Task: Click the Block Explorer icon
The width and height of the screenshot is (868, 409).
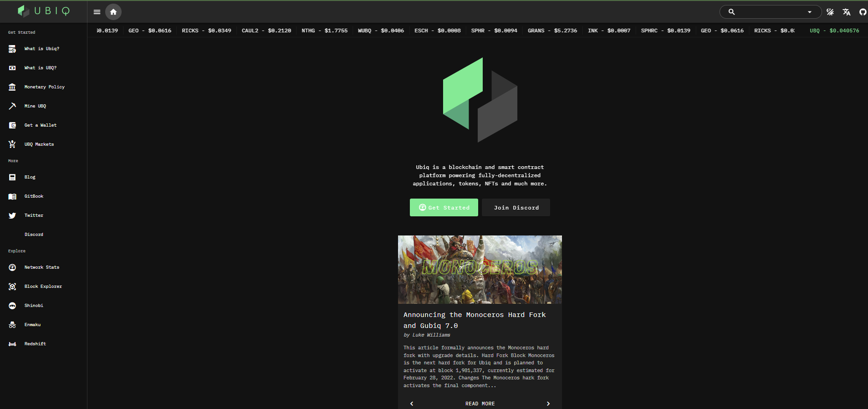Action: pyautogui.click(x=12, y=286)
